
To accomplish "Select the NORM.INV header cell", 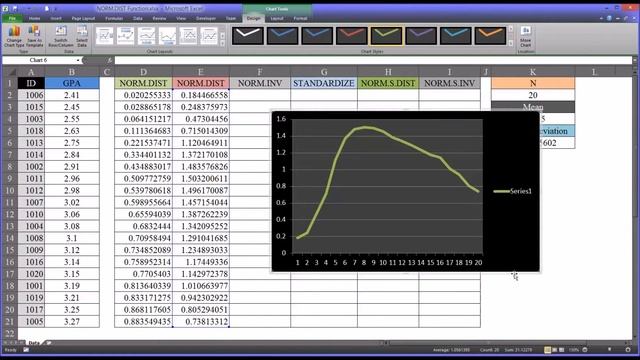I will [x=260, y=83].
